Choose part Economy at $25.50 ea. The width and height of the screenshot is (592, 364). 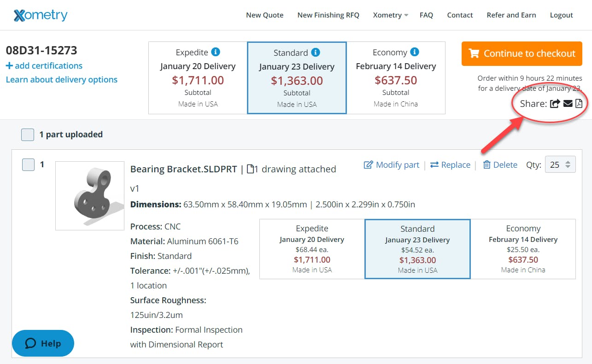point(523,249)
